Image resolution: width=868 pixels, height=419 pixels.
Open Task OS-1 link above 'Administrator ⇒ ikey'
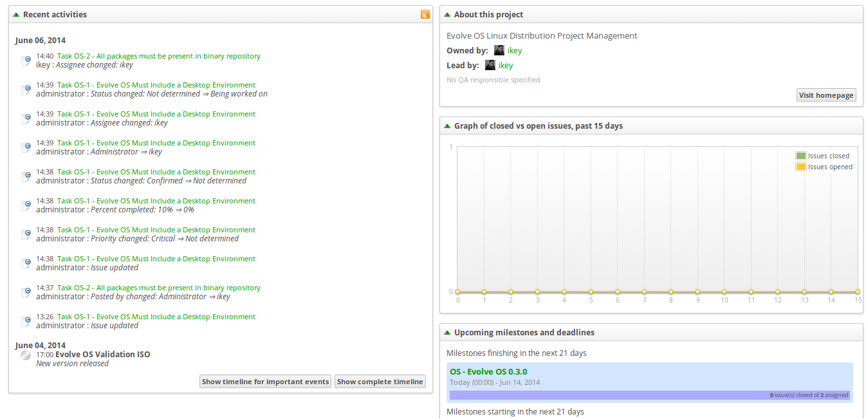[x=156, y=143]
